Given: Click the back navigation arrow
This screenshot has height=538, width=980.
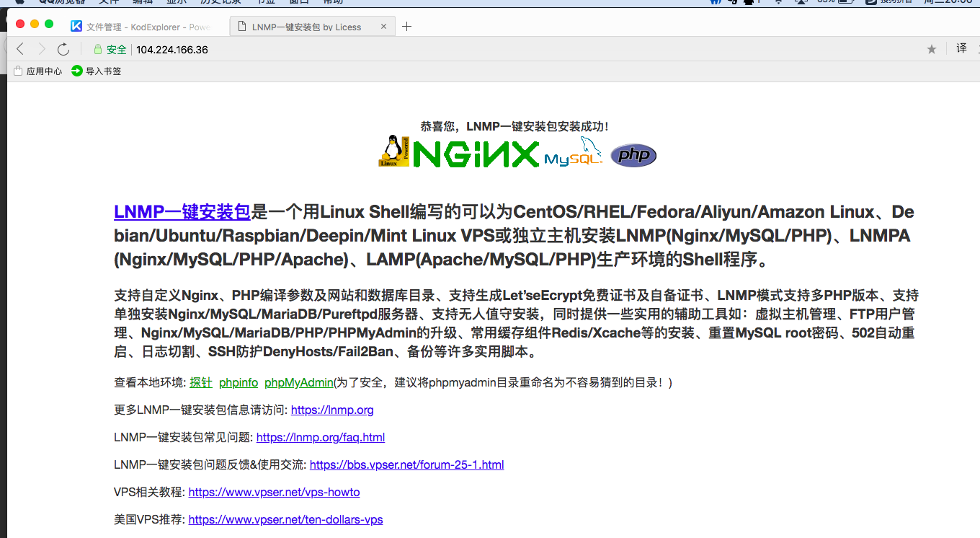Looking at the screenshot, I should coord(19,49).
